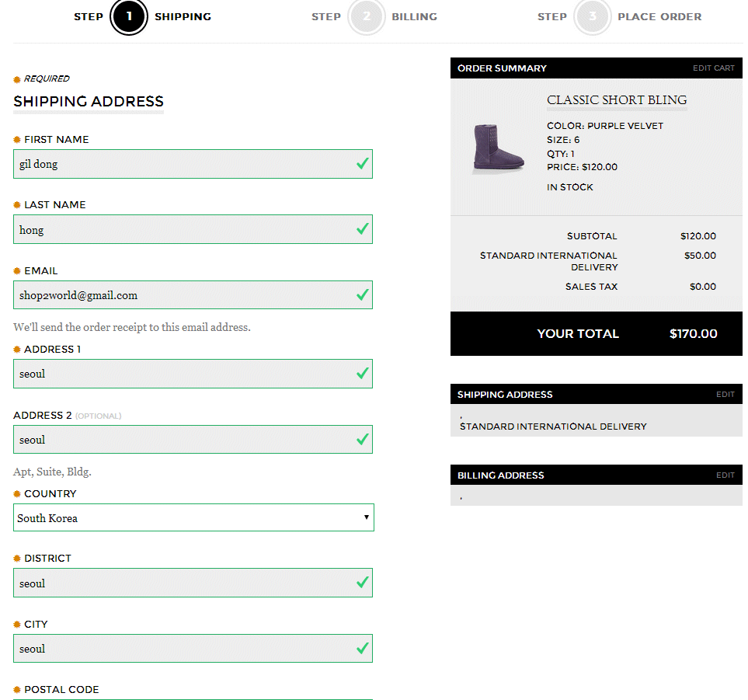Focus the Address 2 optional input field
Screen dimensions: 748x700
tap(183, 440)
